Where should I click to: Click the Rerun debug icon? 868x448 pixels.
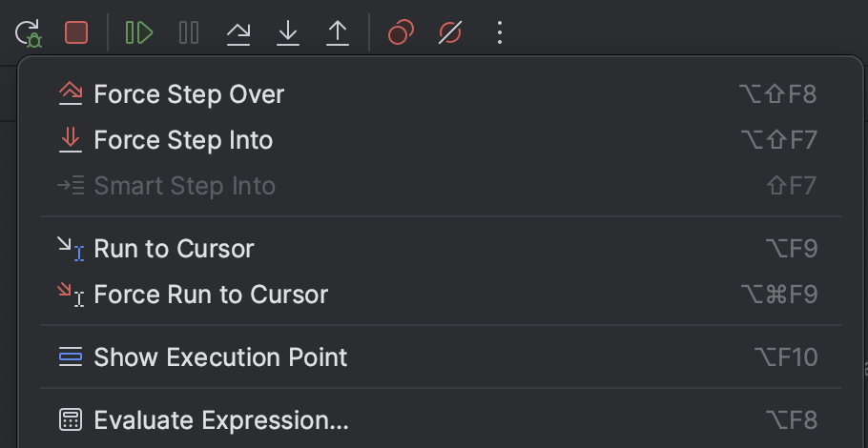28,33
